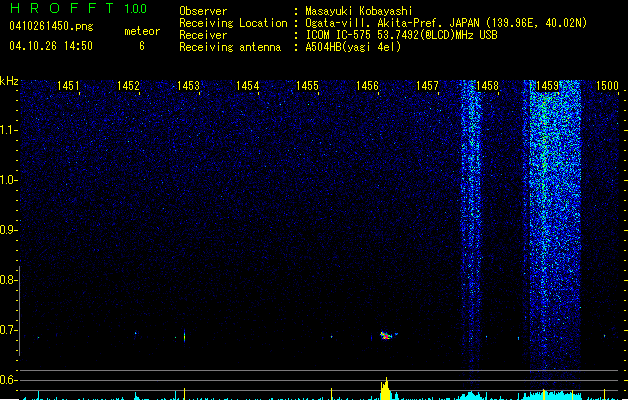Click the 1456 time axis label
Image resolution: width=629 pixels, height=400 pixels.
point(367,86)
